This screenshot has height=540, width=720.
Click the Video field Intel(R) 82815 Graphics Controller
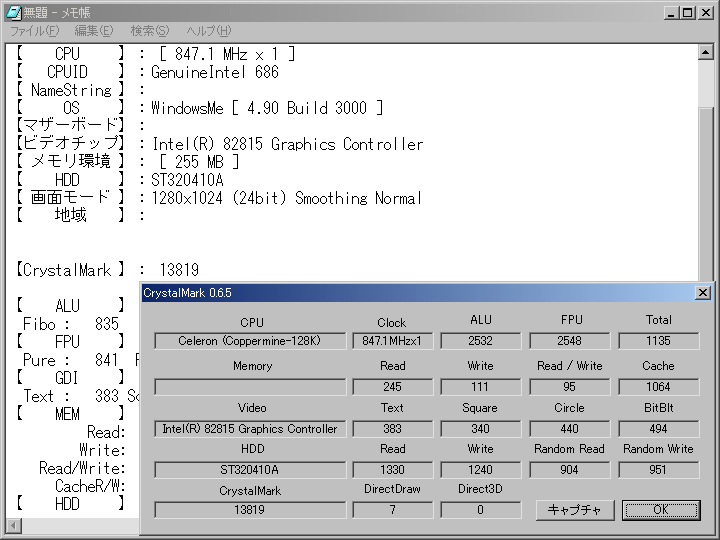coord(250,428)
